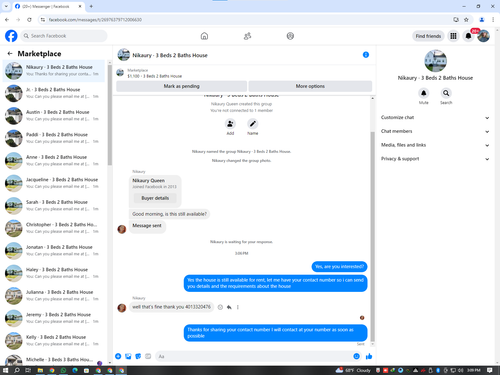Open conversation information icon
Screen dimensions: 500x375
point(366,55)
